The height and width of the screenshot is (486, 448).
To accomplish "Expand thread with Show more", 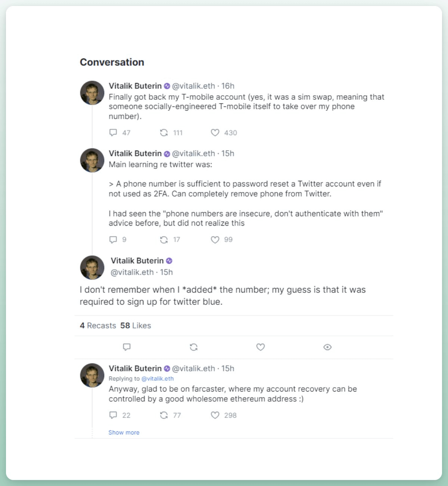I will 124,432.
